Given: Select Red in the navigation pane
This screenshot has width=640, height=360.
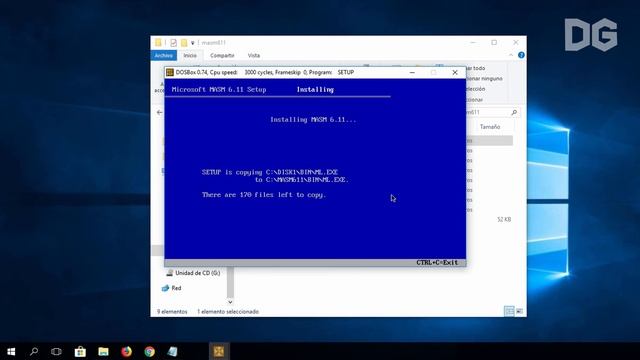Looking at the screenshot, I should (x=171, y=288).
